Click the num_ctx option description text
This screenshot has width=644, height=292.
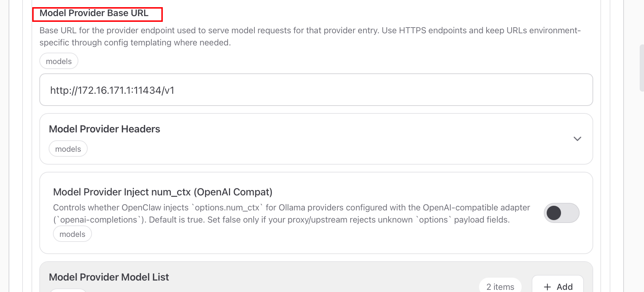click(x=291, y=214)
